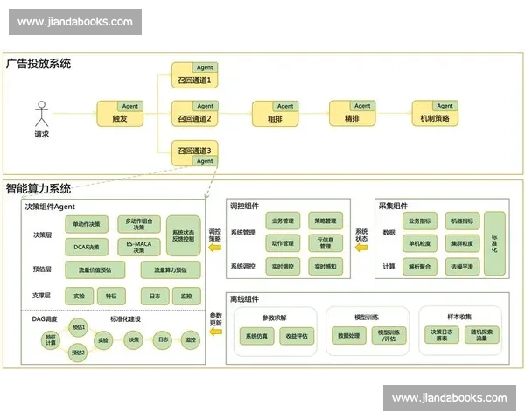Select the 策略管理 box

tap(325, 220)
